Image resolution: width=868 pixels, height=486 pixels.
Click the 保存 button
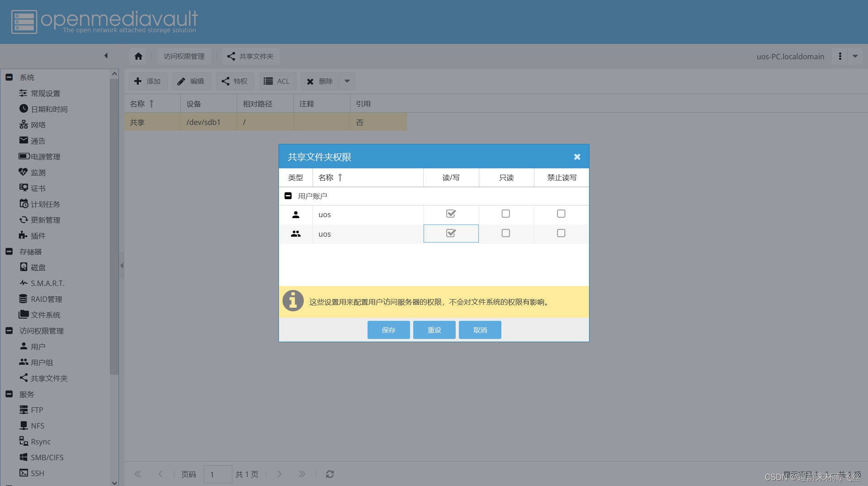pyautogui.click(x=389, y=330)
